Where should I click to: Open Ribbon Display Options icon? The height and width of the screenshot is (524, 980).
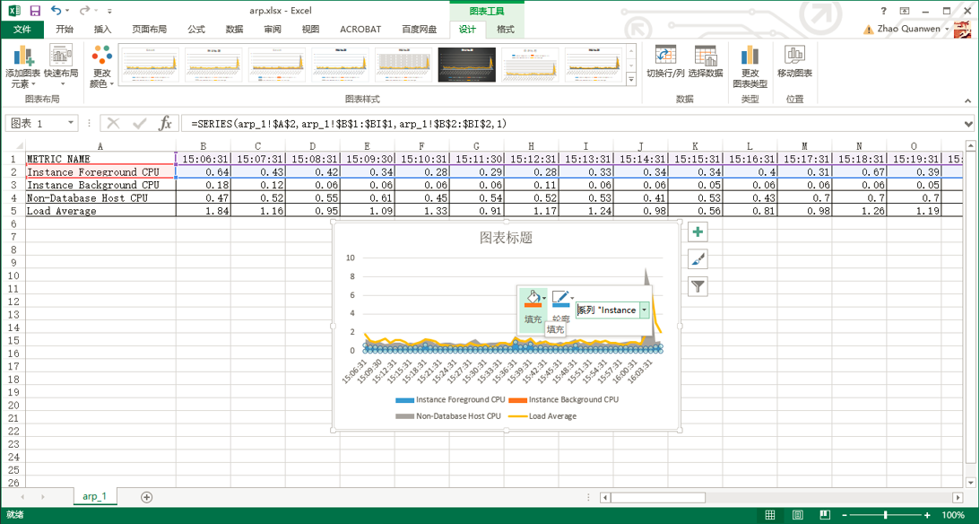click(x=905, y=11)
